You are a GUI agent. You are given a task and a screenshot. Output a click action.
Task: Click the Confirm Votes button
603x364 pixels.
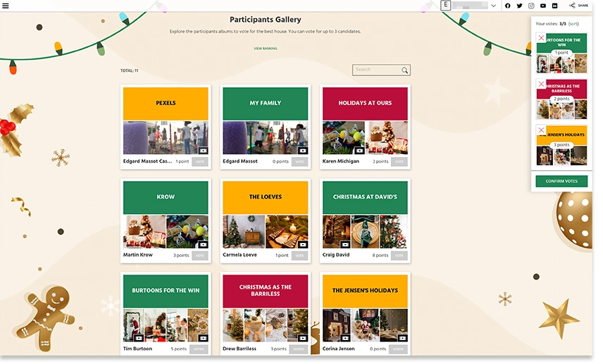coord(561,181)
